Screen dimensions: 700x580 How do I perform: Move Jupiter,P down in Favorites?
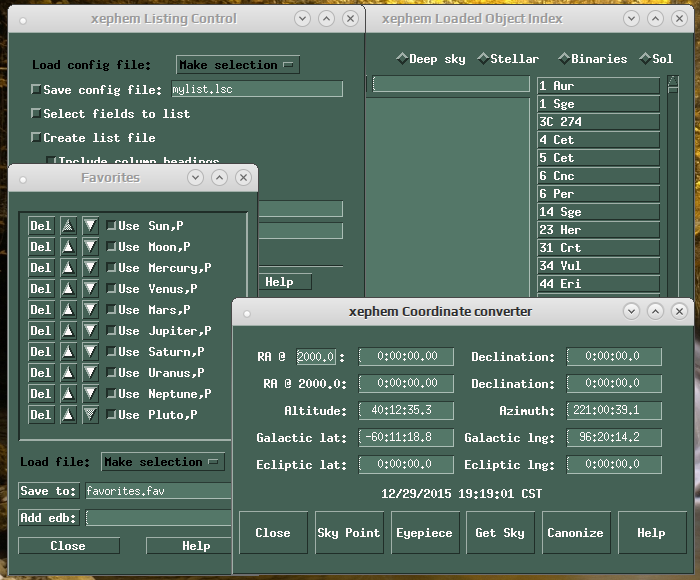click(x=90, y=330)
